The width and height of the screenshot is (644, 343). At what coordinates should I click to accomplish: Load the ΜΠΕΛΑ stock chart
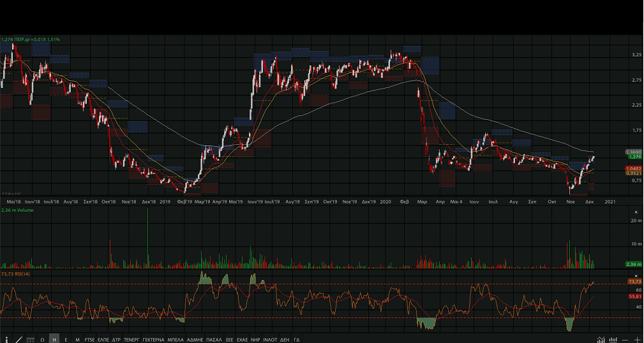(x=176, y=339)
